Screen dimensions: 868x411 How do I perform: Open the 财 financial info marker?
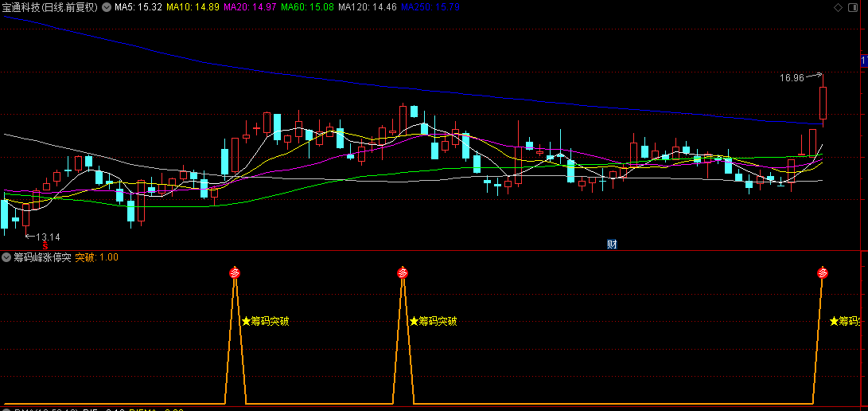click(612, 245)
